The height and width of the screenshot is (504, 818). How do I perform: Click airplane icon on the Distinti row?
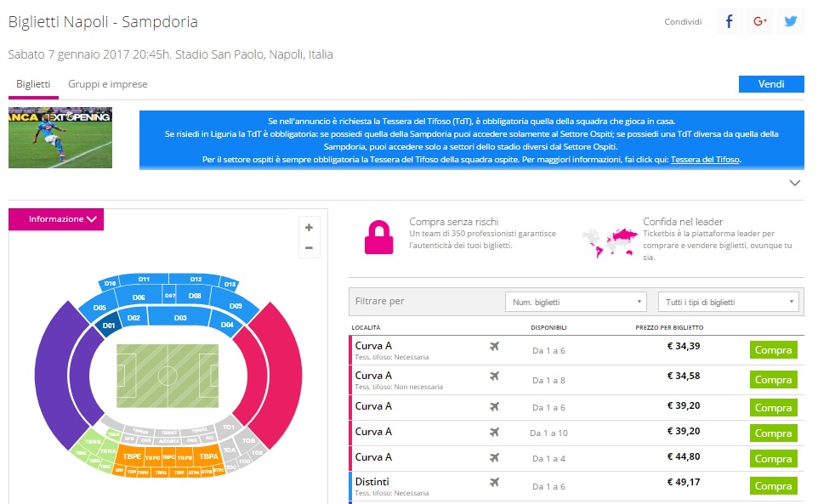[x=495, y=483]
